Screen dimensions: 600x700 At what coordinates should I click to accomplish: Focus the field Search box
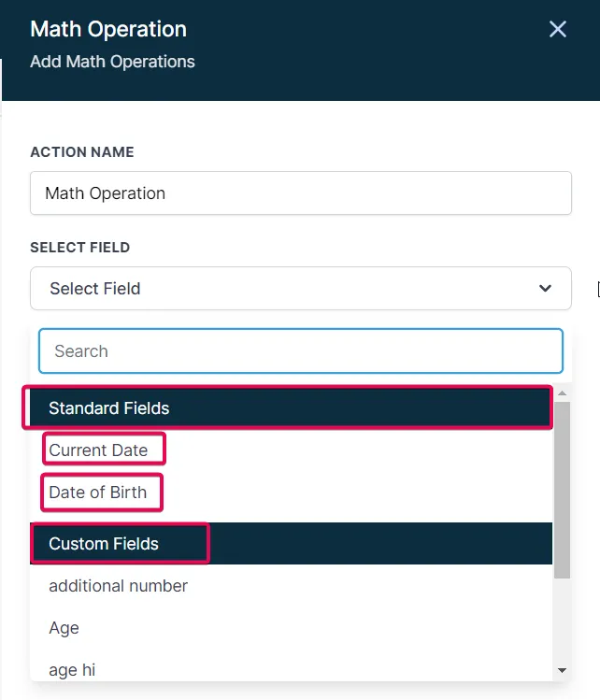[300, 351]
